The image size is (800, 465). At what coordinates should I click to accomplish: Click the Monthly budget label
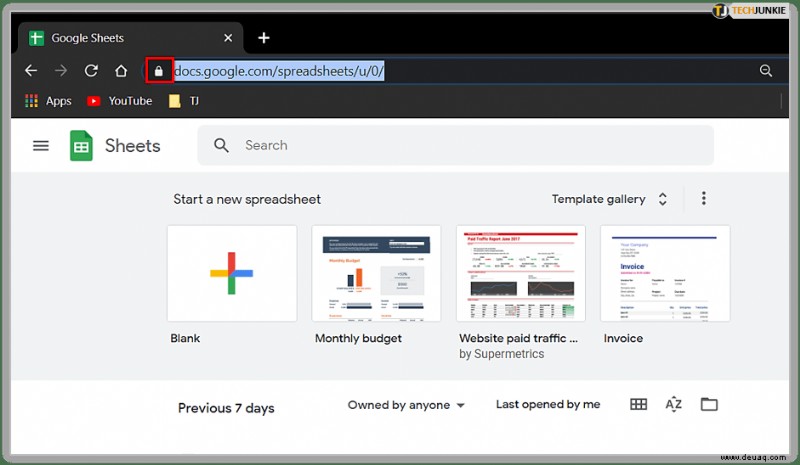click(x=358, y=338)
